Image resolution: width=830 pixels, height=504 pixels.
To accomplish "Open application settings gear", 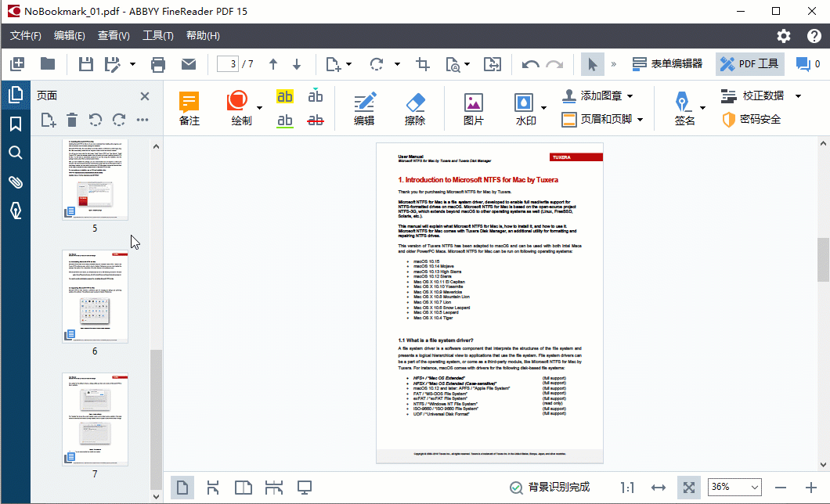I will [x=784, y=35].
